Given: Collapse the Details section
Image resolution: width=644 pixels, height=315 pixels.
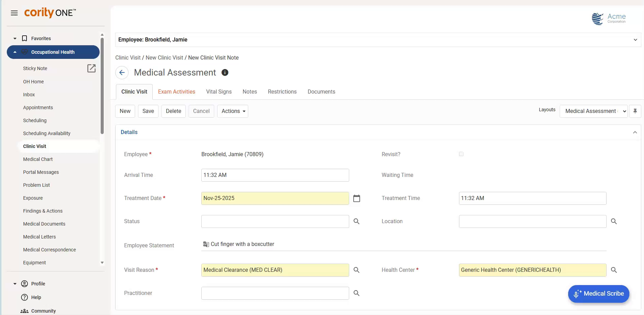Looking at the screenshot, I should 635,132.
